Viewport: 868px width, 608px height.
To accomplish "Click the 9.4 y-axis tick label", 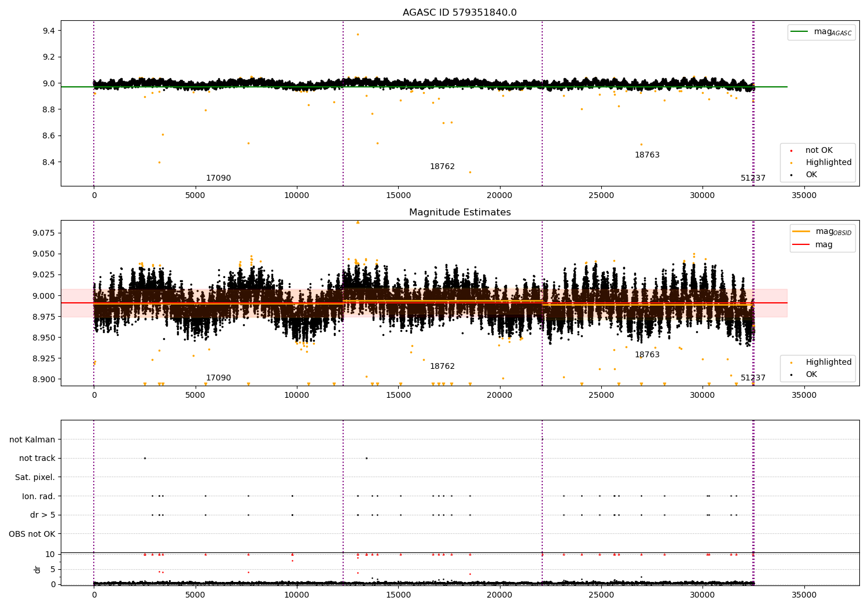I will coord(48,31).
